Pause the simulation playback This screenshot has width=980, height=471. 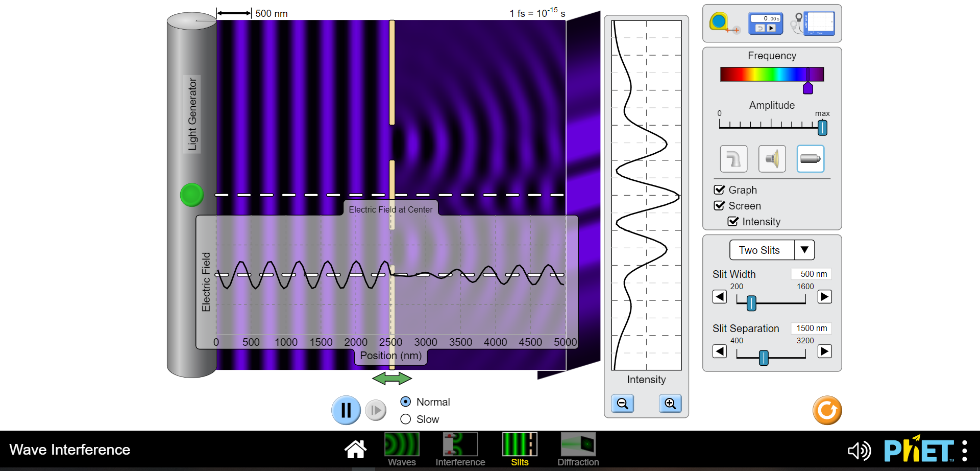point(346,410)
